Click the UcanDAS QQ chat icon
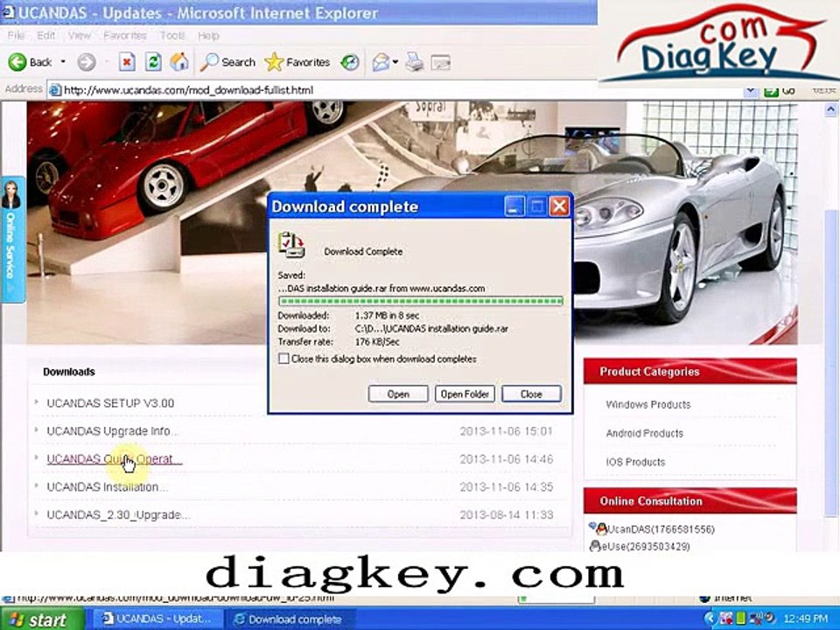The height and width of the screenshot is (630, 840). [x=602, y=528]
